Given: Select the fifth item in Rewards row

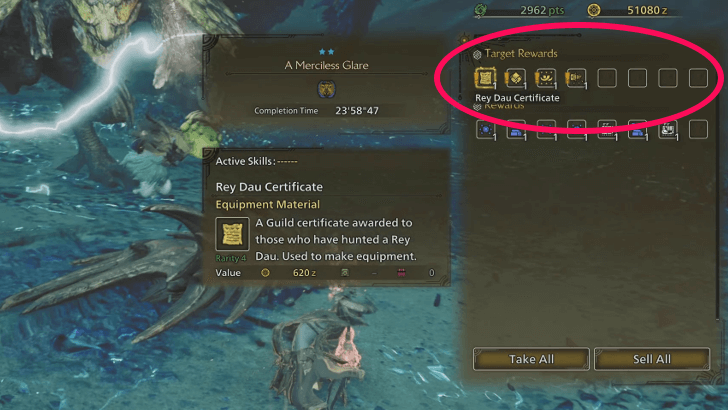Looking at the screenshot, I should (607, 130).
